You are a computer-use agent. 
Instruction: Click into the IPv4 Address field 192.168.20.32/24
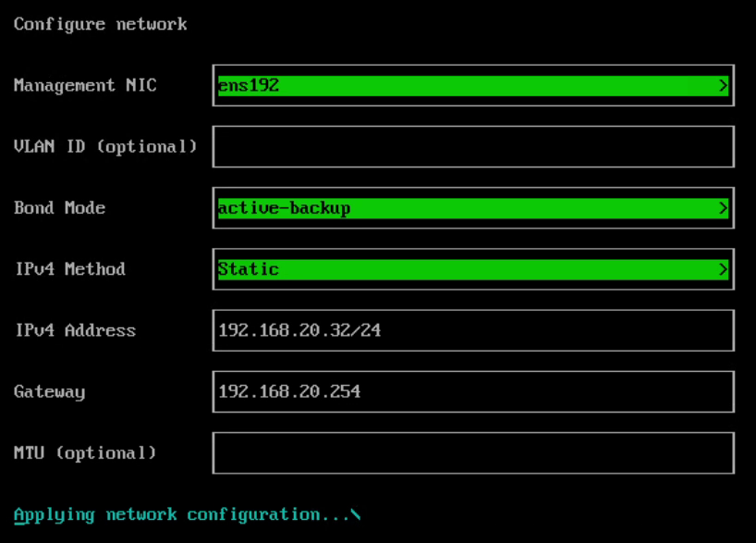tap(473, 330)
